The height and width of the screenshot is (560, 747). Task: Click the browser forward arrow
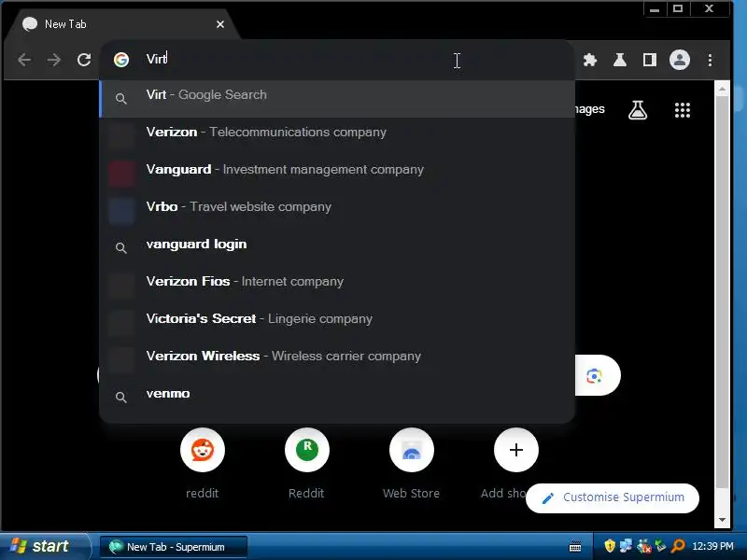coord(54,60)
